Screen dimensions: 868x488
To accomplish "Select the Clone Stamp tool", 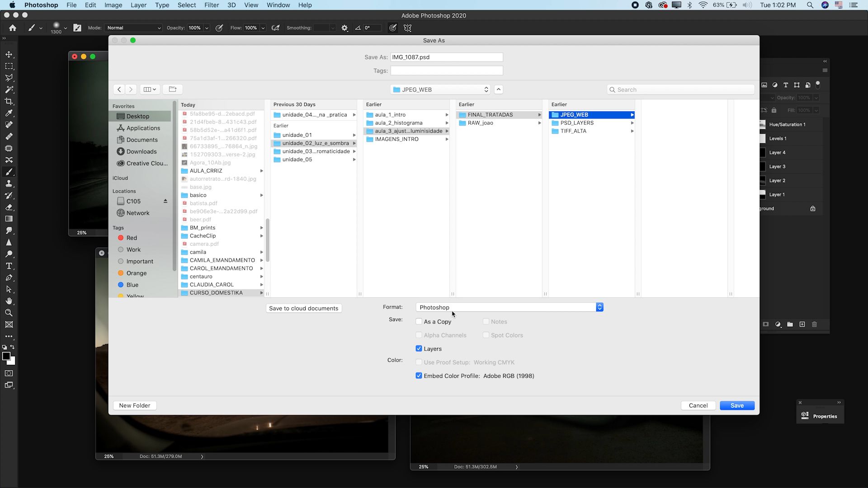I will click(x=9, y=184).
